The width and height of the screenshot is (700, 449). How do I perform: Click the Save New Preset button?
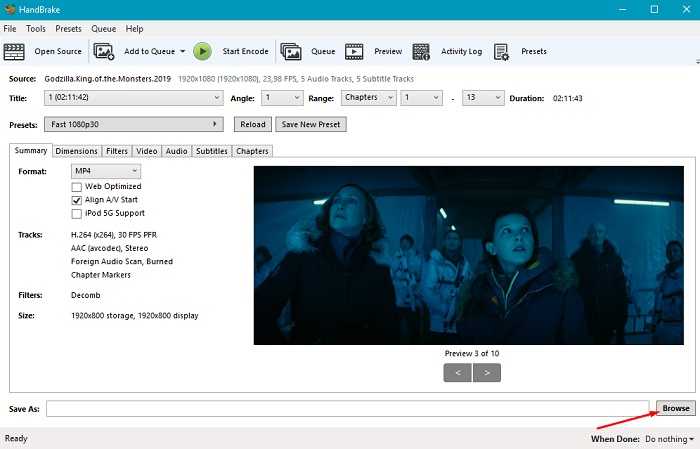(x=311, y=125)
